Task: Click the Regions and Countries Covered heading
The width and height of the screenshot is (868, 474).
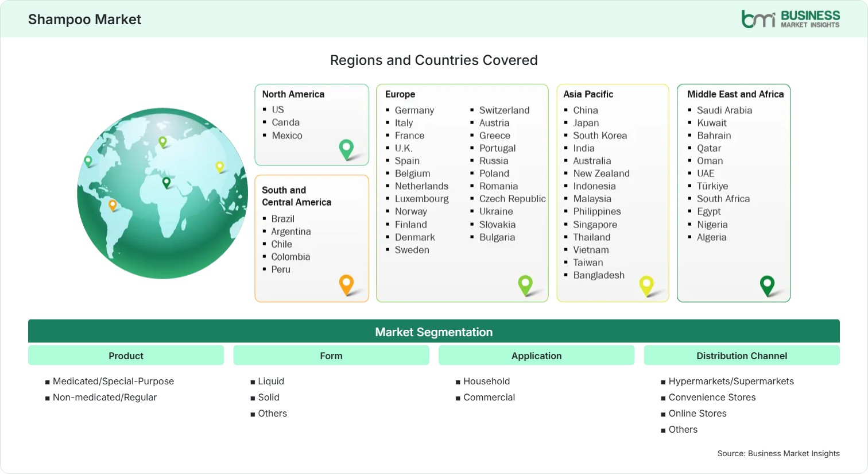Action: point(434,60)
